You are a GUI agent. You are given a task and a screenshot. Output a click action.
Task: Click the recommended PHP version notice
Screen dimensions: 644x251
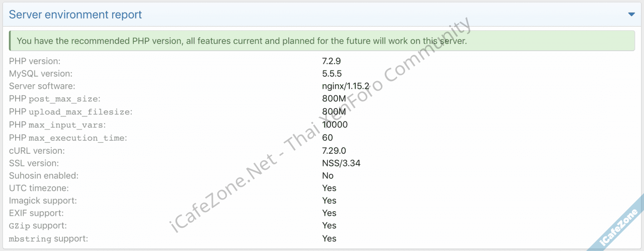[242, 41]
